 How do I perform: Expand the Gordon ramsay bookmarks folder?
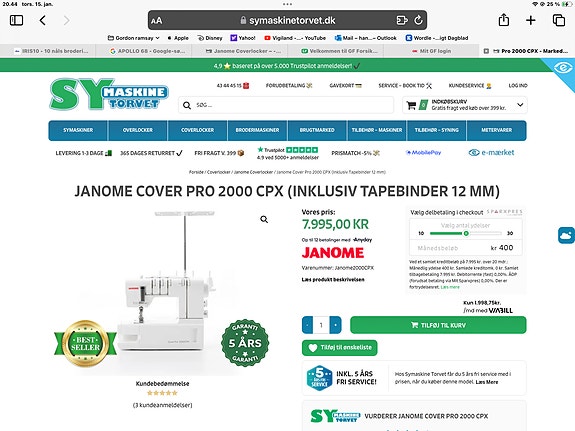[134, 38]
